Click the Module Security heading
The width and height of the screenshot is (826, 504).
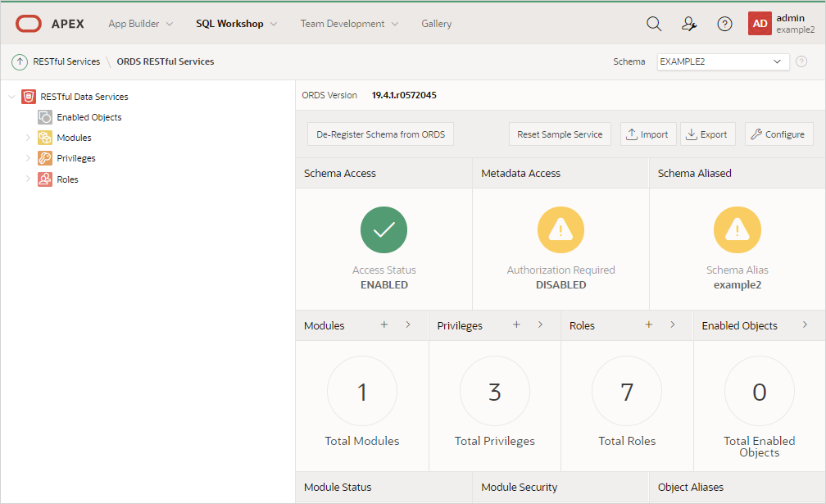click(x=519, y=487)
